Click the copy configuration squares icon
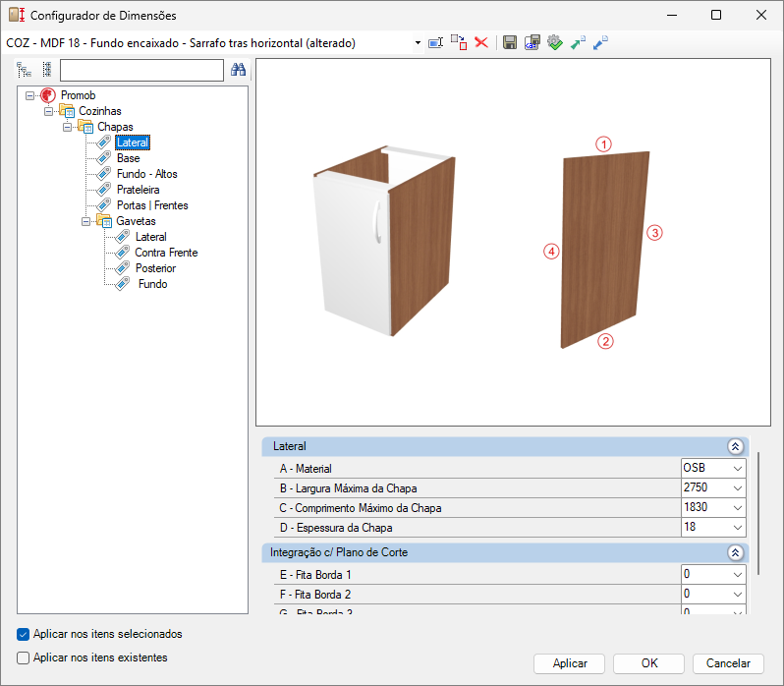 point(459,42)
